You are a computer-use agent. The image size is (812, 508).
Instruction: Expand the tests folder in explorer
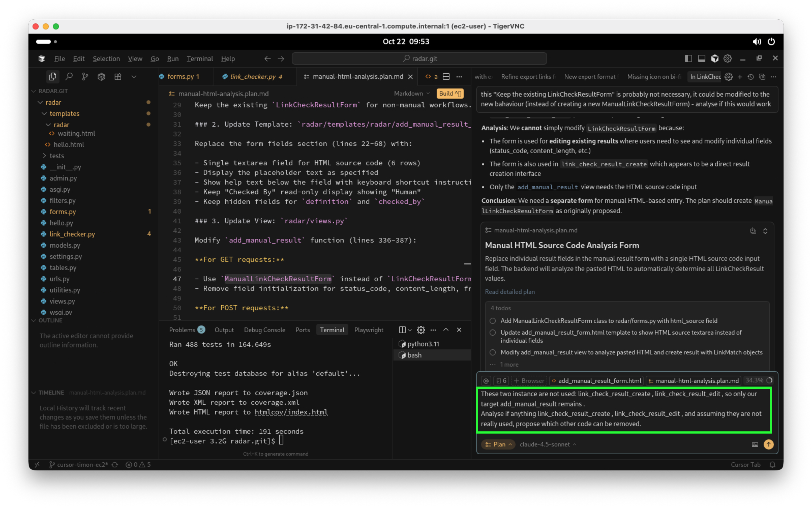point(56,156)
